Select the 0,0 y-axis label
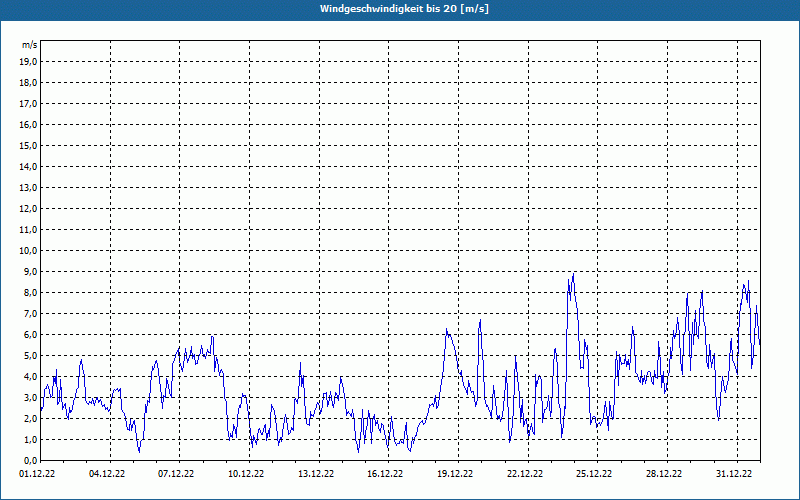Screen dimensions: 800x500 pos(30,460)
